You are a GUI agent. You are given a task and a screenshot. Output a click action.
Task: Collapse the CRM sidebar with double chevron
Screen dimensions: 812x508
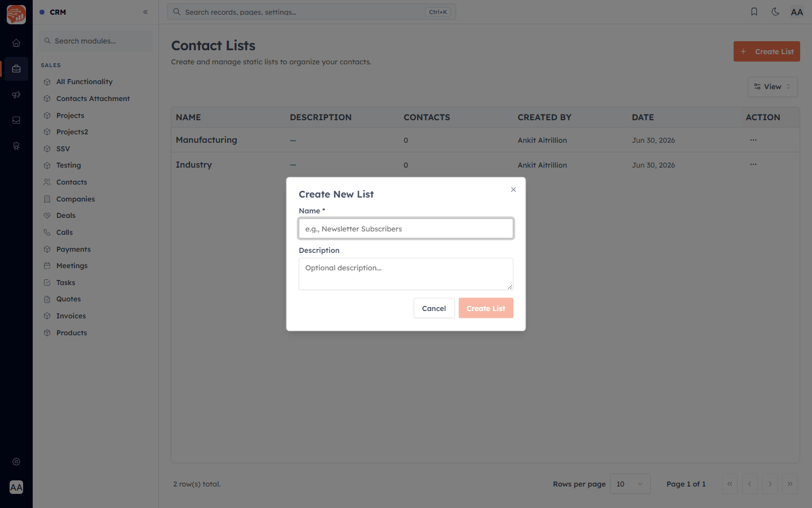pyautogui.click(x=145, y=12)
